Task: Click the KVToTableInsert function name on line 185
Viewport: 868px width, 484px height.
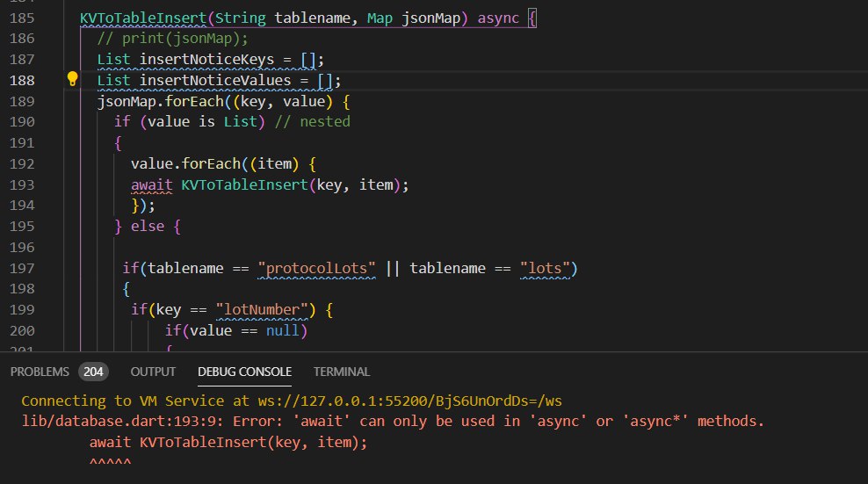Action: click(143, 18)
